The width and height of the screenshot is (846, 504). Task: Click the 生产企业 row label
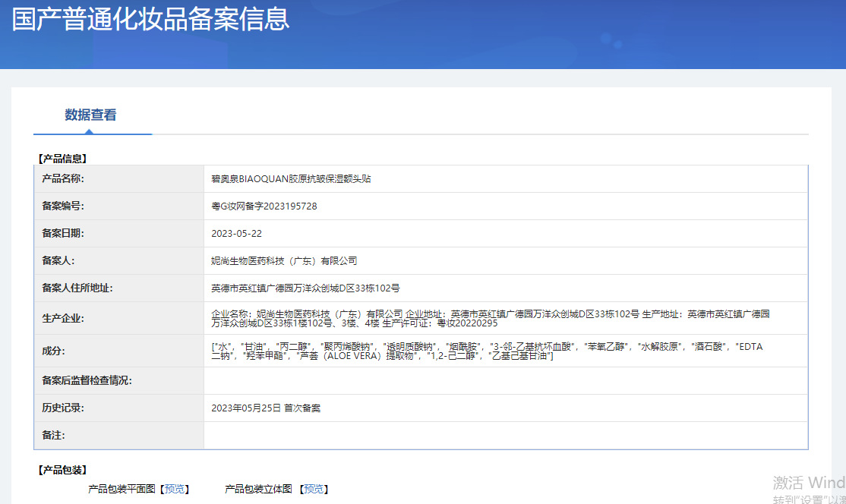tap(63, 319)
